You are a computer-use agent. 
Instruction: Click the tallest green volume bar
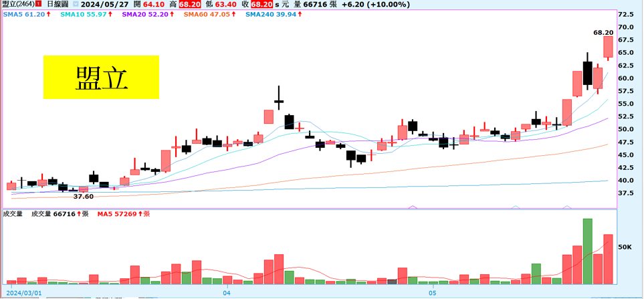pyautogui.click(x=588, y=251)
